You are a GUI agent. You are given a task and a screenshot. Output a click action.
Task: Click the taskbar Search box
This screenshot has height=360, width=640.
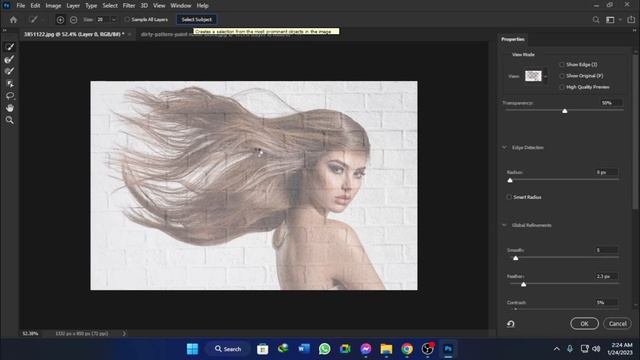point(228,349)
